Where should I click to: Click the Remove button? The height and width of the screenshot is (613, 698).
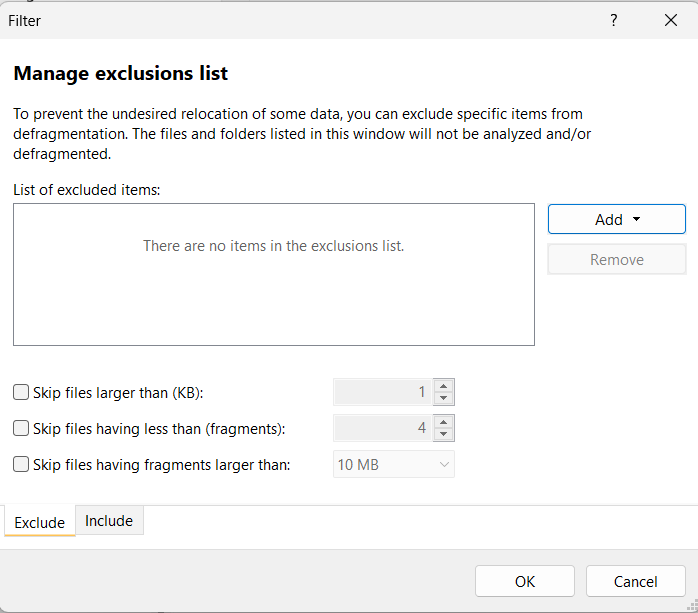[616, 259]
